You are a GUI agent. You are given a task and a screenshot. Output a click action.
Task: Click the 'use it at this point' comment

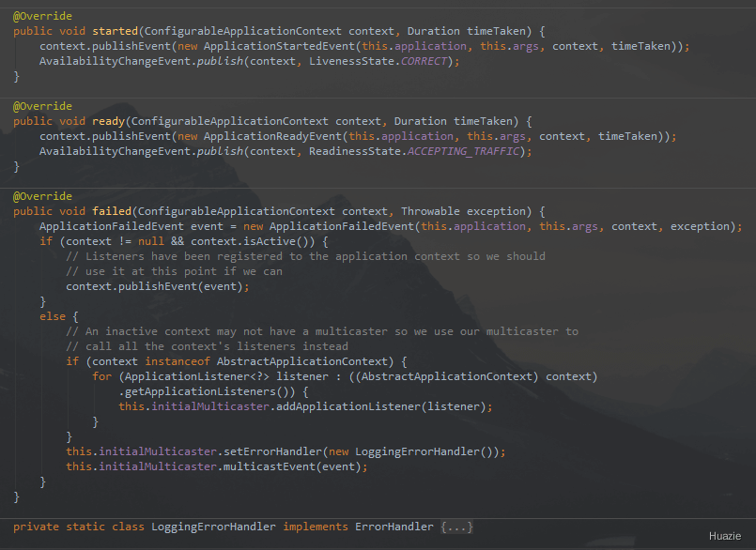(x=174, y=271)
